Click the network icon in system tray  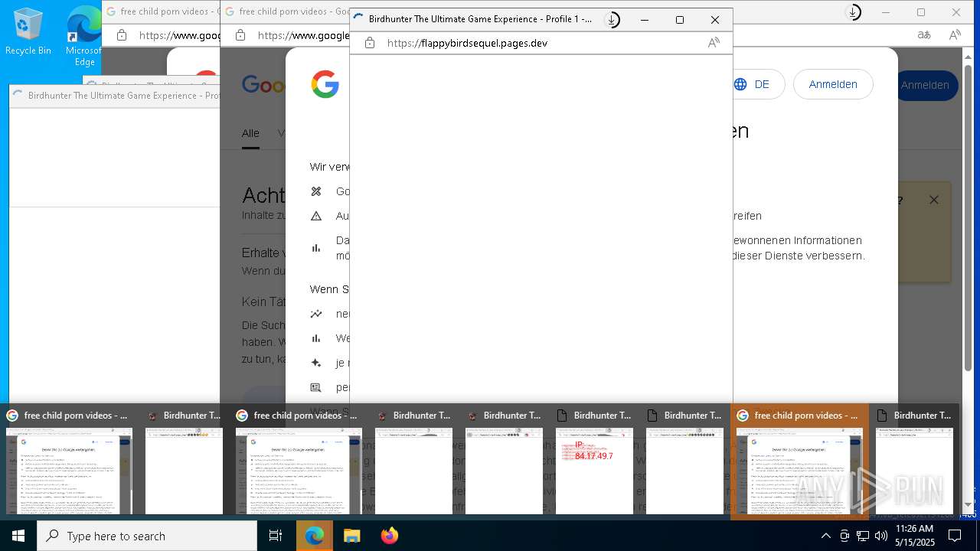click(863, 536)
